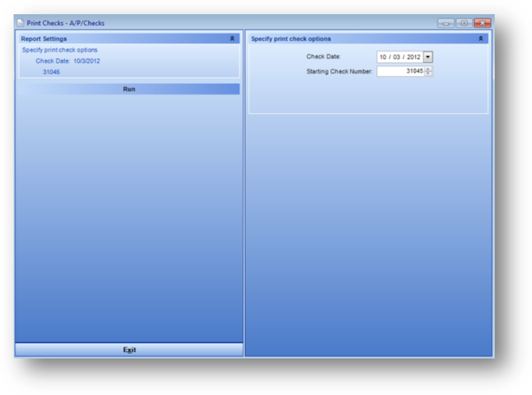532x395 pixels.
Task: Increase Starting Check Number with up arrow
Action: 428,69
